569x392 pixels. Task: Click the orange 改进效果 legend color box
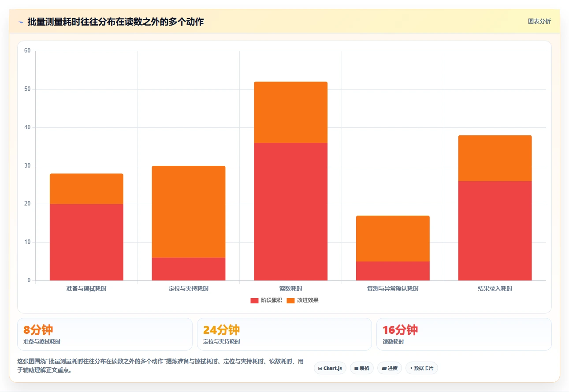(290, 300)
